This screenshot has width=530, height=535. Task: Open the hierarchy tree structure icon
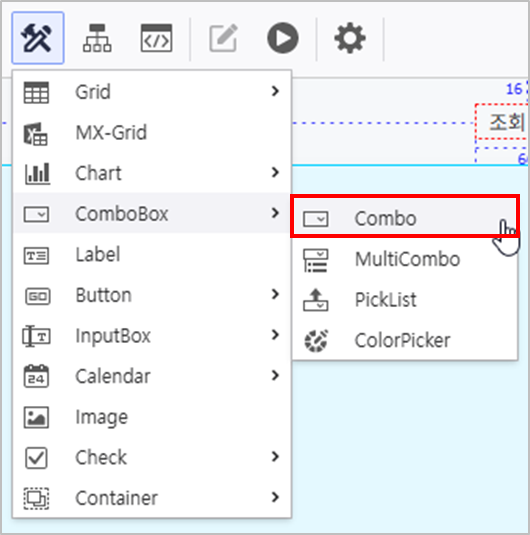[x=97, y=38]
